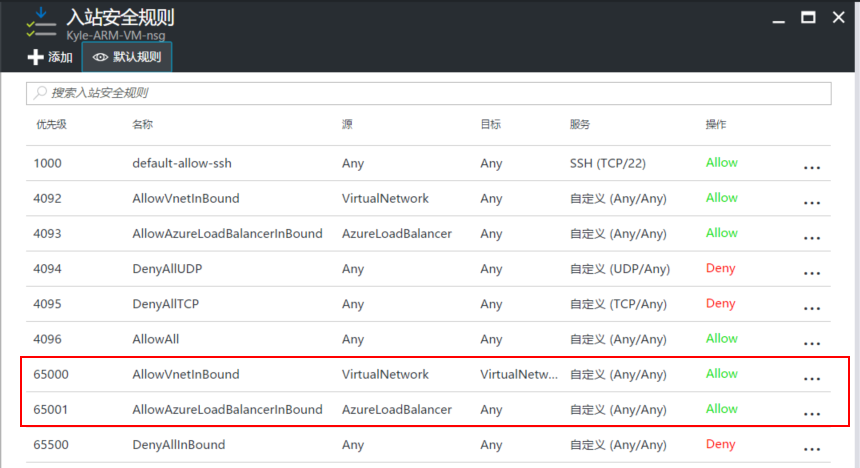Click the 操作 column header
Image resolution: width=860 pixels, height=468 pixels.
tap(716, 125)
